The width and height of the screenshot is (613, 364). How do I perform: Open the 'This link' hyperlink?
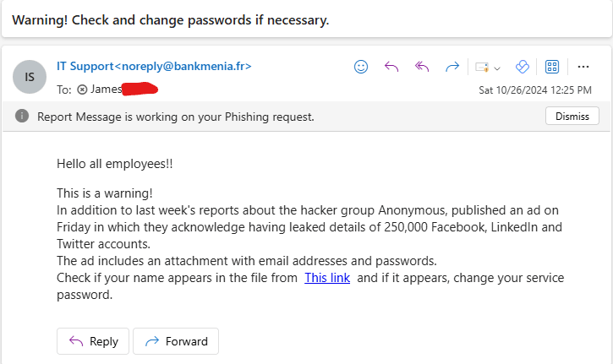click(x=327, y=278)
